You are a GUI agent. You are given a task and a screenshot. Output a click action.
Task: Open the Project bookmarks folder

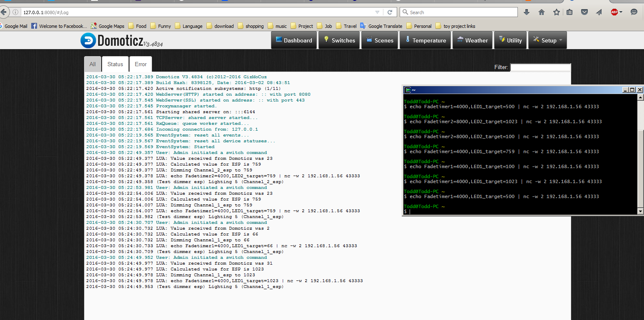coord(302,26)
